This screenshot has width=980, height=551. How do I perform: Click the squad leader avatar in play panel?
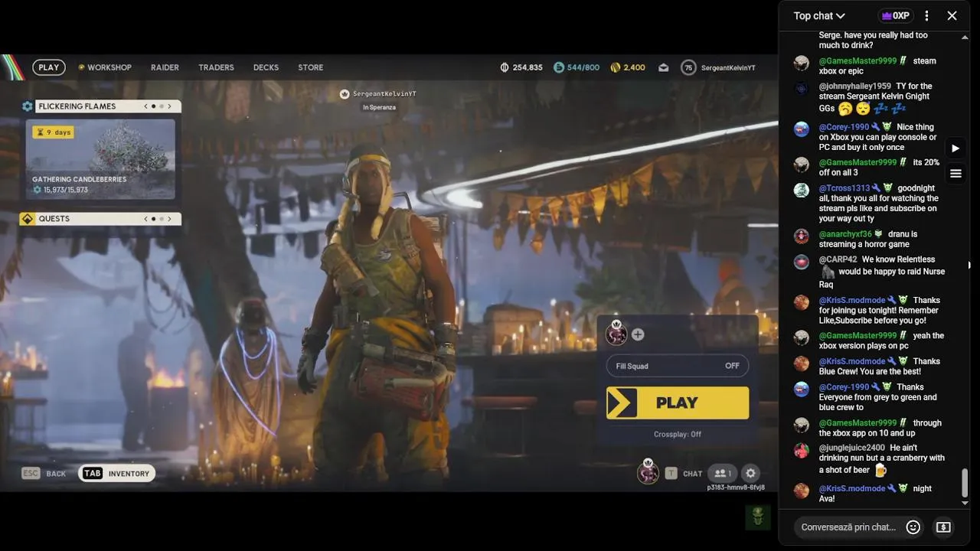pyautogui.click(x=616, y=333)
